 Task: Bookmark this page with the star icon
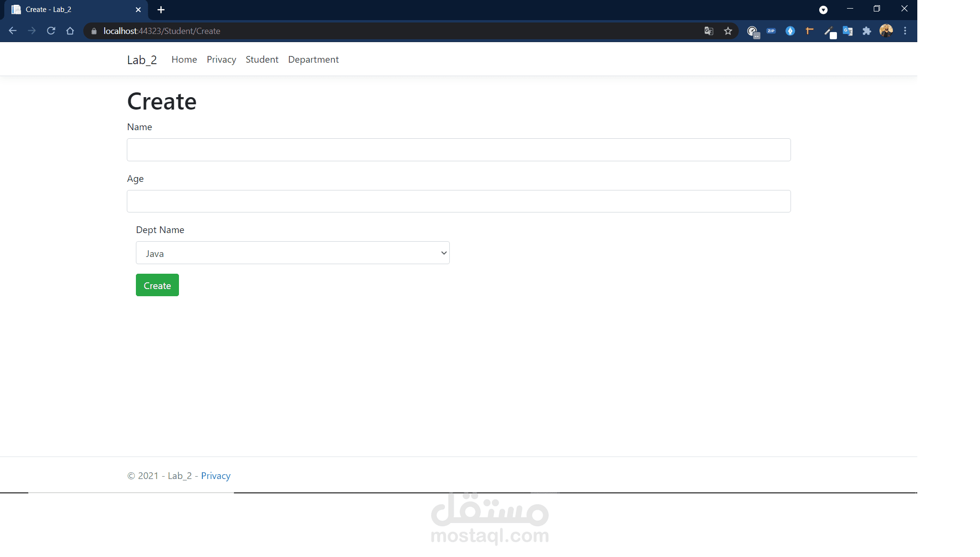[728, 31]
